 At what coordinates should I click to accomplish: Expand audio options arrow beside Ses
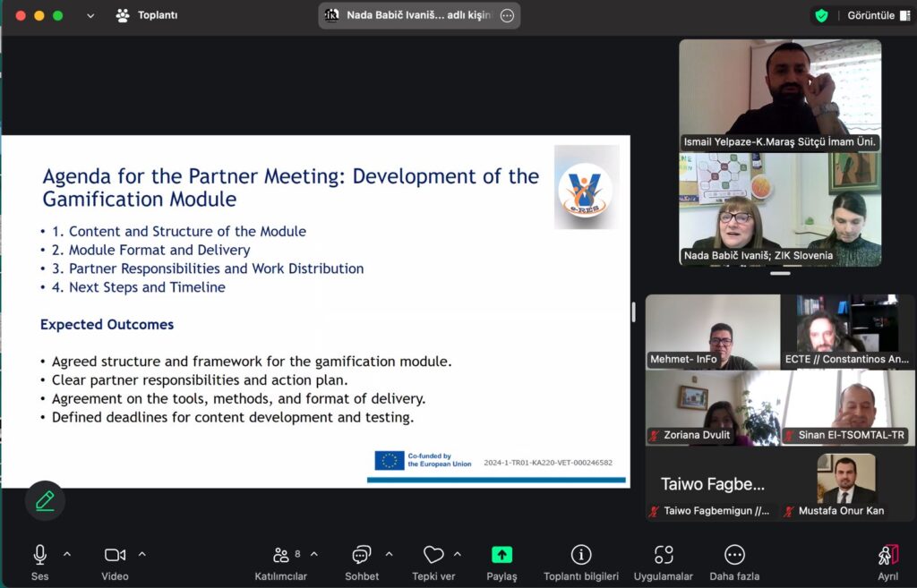67,554
